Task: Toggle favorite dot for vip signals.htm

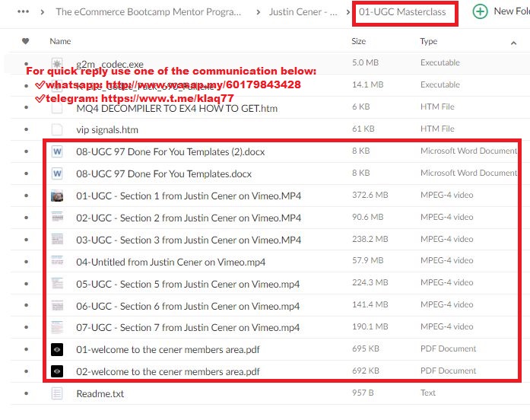Action: [x=27, y=129]
